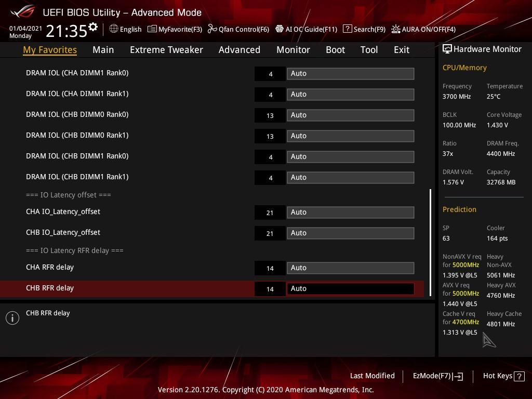The height and width of the screenshot is (399, 532).
Task: Edit DRAM IOL CHB DIMM1 Rank0 Auto field
Action: (351, 157)
